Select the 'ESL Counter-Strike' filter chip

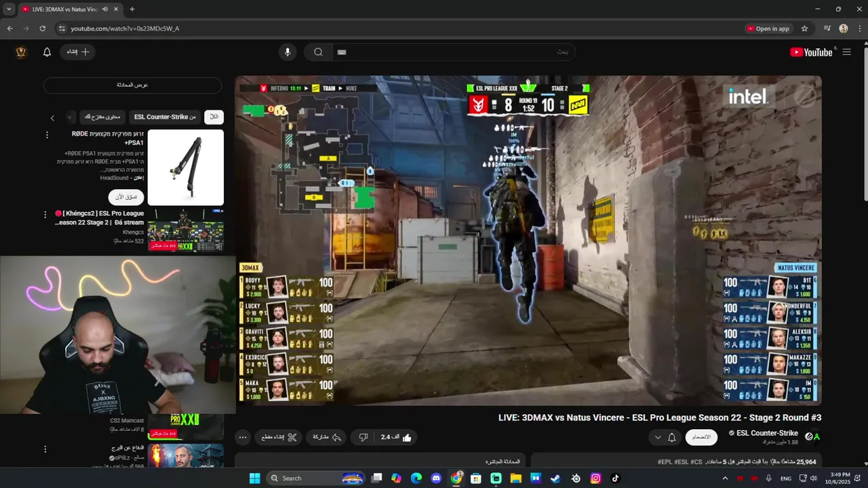click(x=165, y=117)
